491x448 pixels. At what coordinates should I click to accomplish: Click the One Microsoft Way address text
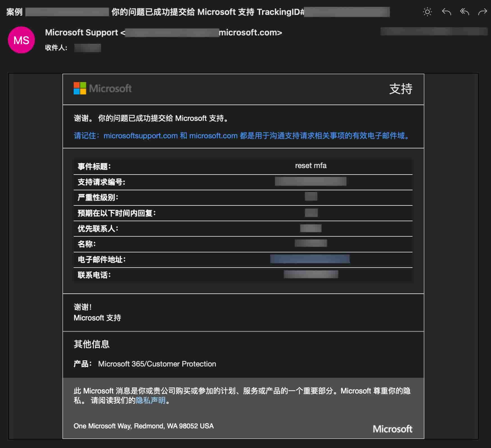[143, 426]
